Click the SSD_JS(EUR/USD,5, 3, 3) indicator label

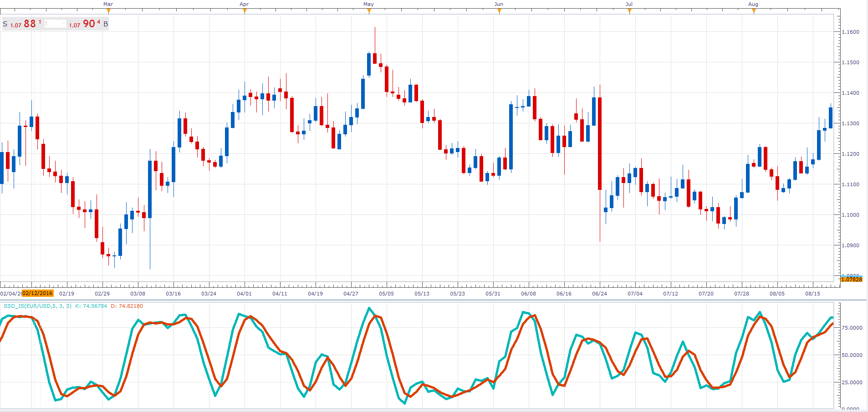tap(37, 306)
